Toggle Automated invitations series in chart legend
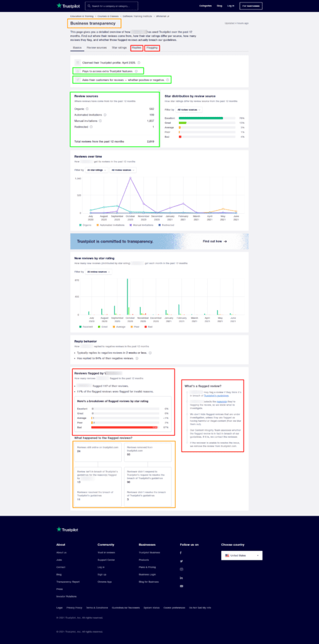The width and height of the screenshot is (319, 644). pos(111,225)
